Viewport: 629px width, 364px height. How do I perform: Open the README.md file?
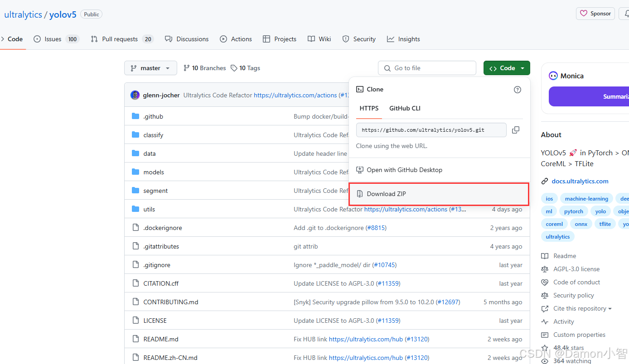click(x=161, y=339)
